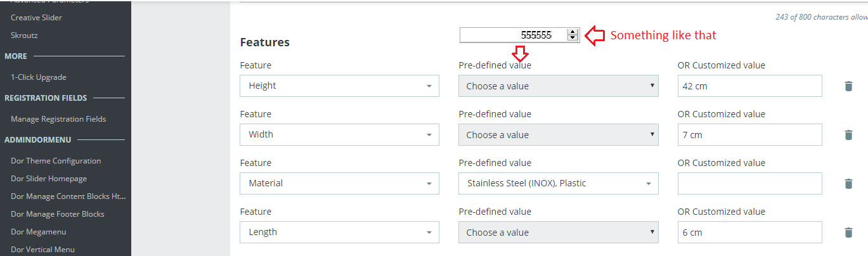Open Stainless Steel pre-defined value dropdown
868x256 pixels.
[558, 184]
